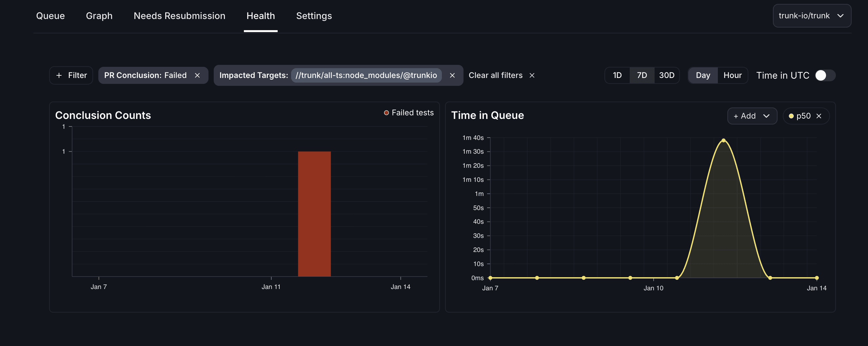Screen dimensions: 868x346
Task: Open the trunk-io/trunk repository dropdown
Action: click(811, 16)
